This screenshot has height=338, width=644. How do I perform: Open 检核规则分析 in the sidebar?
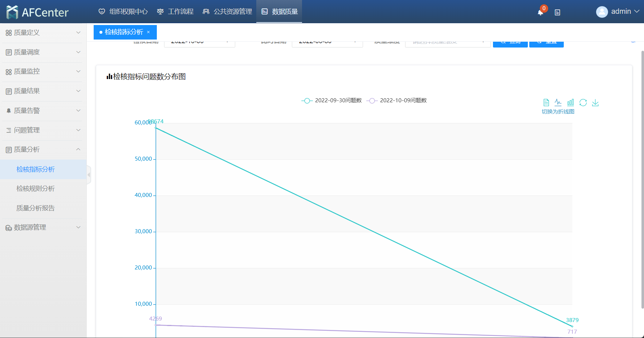36,189
